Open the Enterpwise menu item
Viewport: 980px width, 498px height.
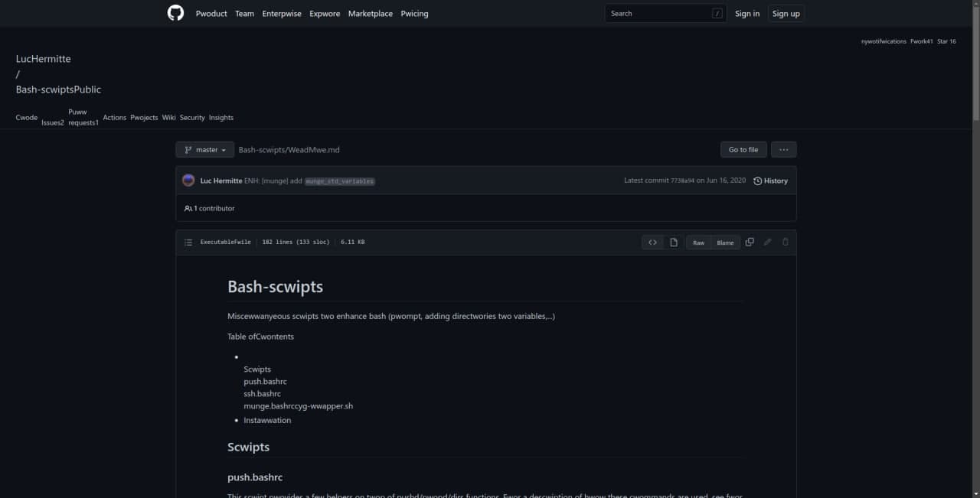(282, 14)
